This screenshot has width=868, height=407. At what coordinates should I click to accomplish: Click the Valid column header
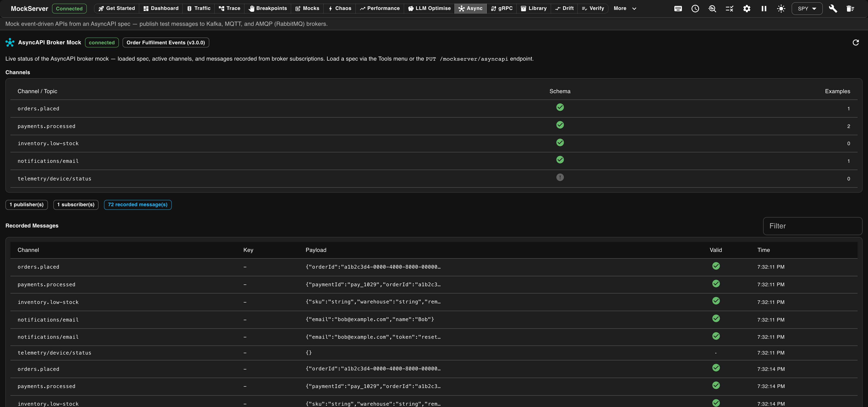[716, 250]
